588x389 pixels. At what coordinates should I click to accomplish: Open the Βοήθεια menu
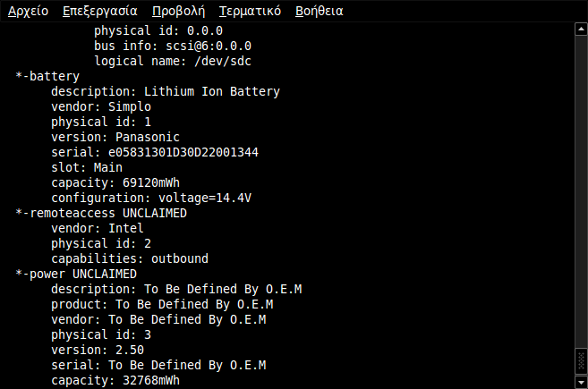(320, 11)
